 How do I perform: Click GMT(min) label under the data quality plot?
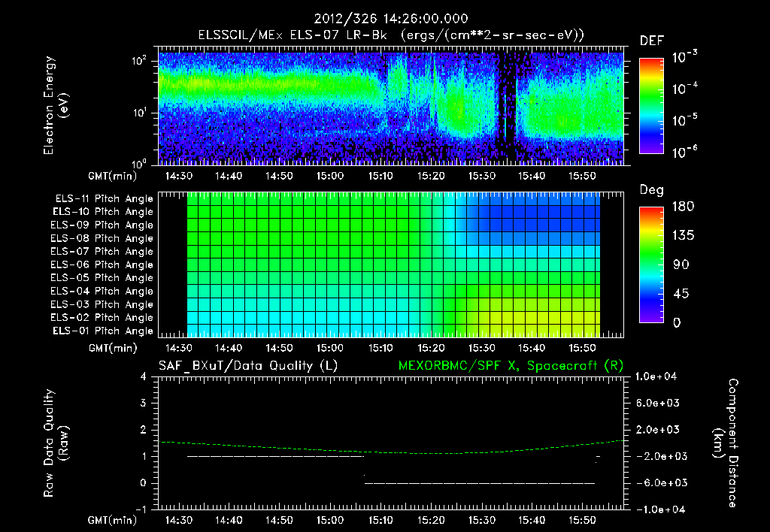point(113,520)
